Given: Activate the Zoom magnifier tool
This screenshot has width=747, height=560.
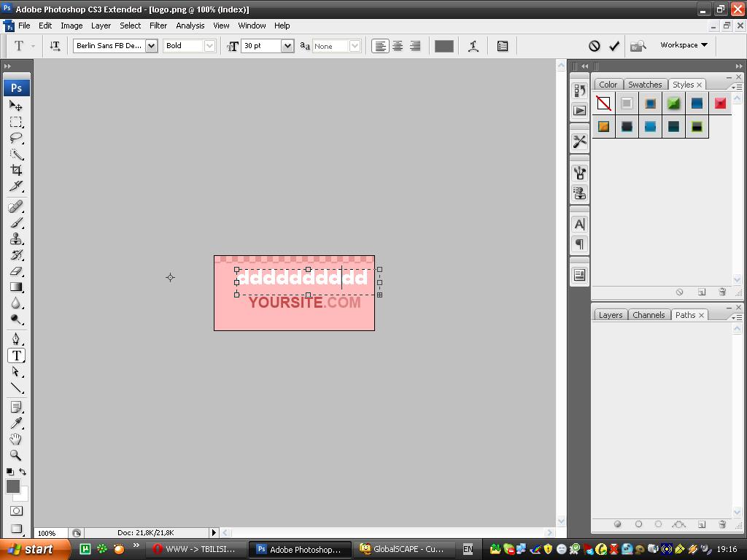Looking at the screenshot, I should (x=16, y=455).
